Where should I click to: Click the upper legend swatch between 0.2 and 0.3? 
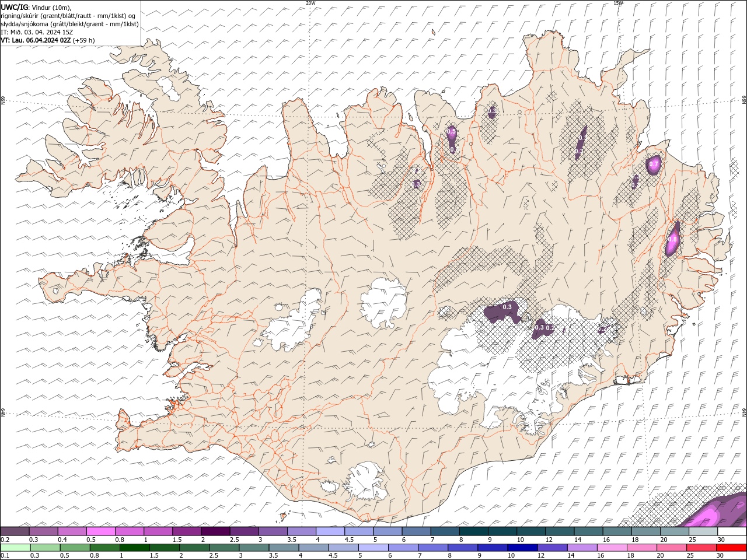[15, 531]
